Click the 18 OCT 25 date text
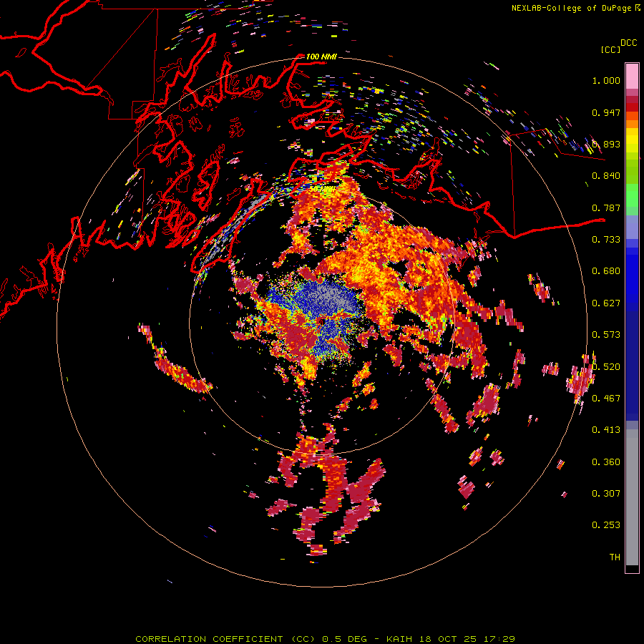Viewport: 644px width, 644px height. [447, 639]
